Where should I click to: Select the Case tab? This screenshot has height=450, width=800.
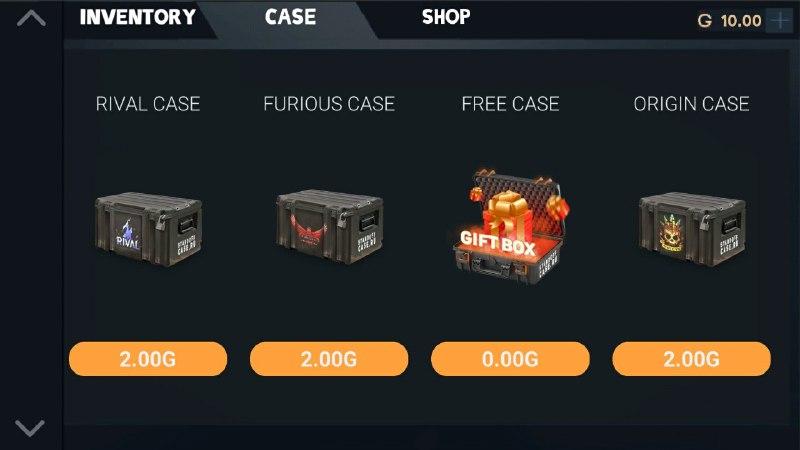[x=290, y=17]
